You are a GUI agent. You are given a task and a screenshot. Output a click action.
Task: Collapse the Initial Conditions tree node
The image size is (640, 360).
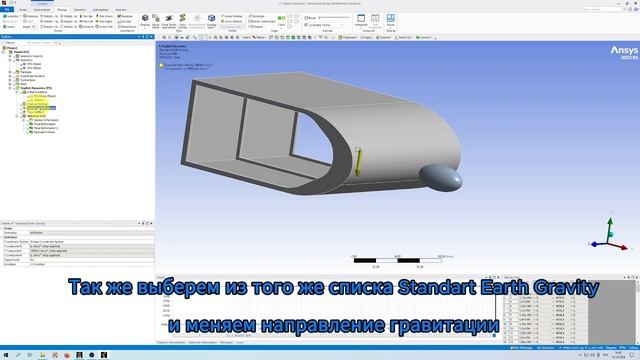pos(17,92)
